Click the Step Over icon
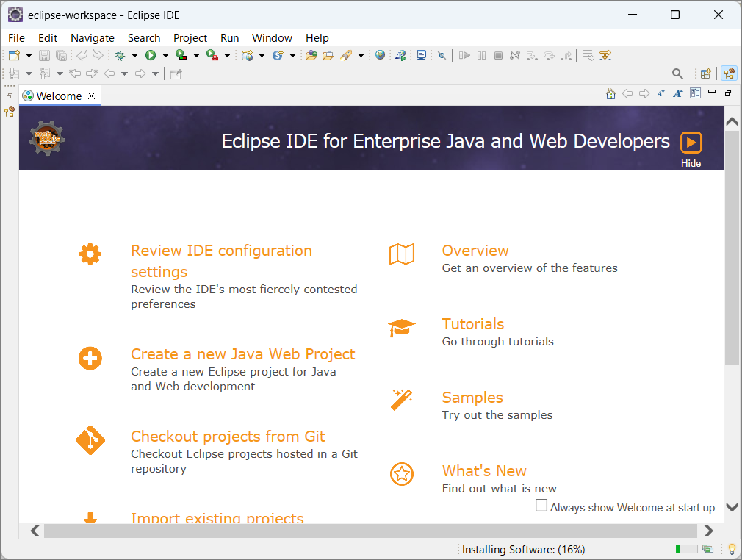This screenshot has width=742, height=560. [549, 55]
